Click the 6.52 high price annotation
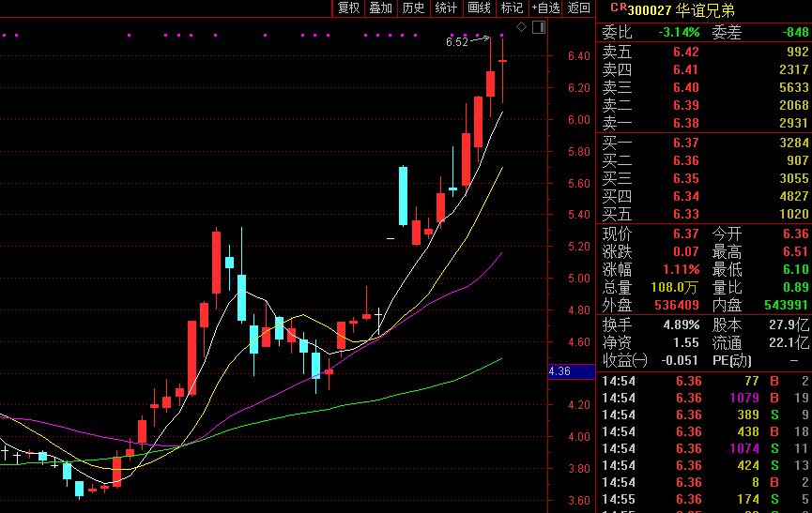The height and width of the screenshot is (513, 812). [x=457, y=42]
